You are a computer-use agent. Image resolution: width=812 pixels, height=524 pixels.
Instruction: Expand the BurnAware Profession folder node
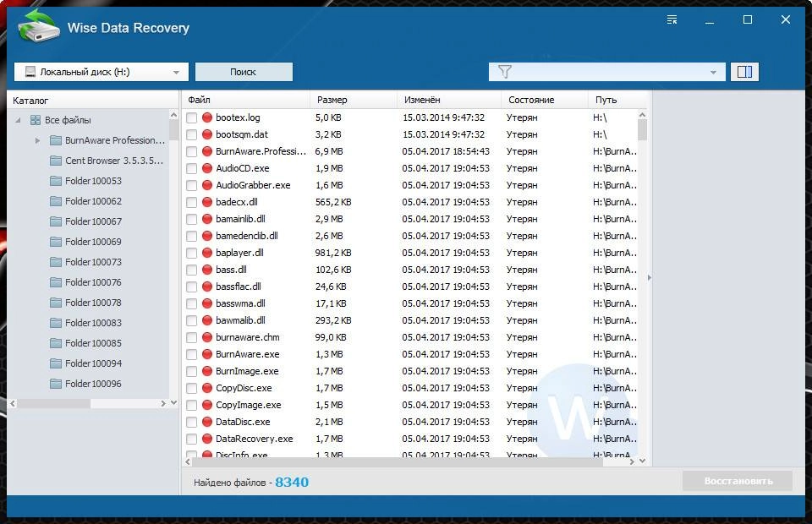tap(38, 140)
